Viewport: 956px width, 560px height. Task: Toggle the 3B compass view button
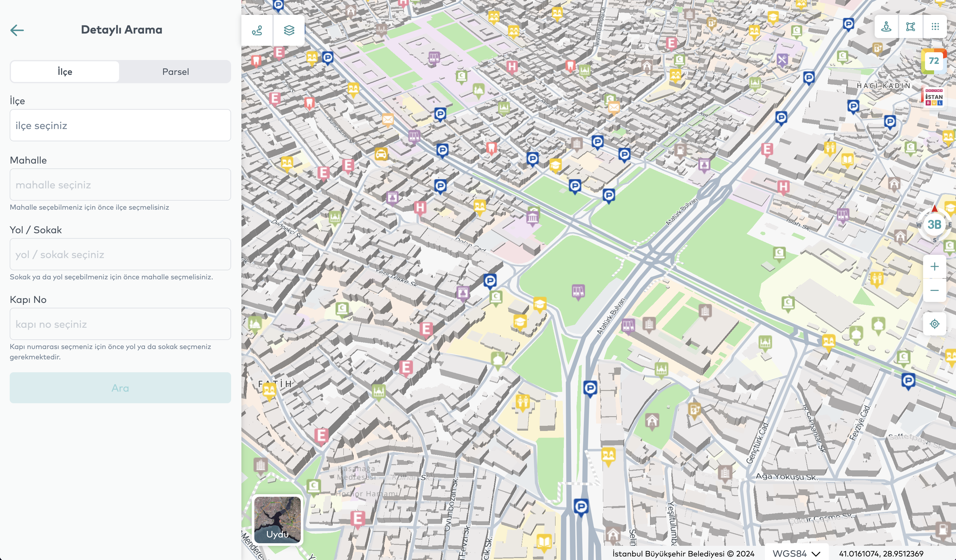pos(934,225)
